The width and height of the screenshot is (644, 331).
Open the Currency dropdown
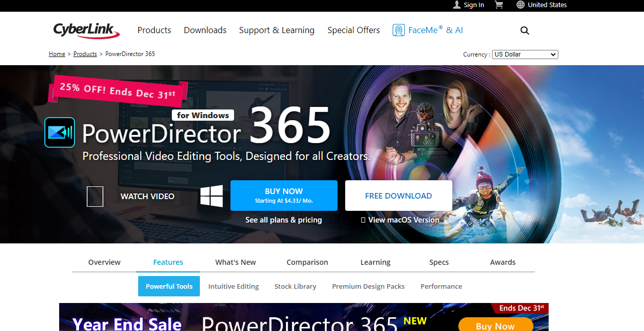coord(525,54)
